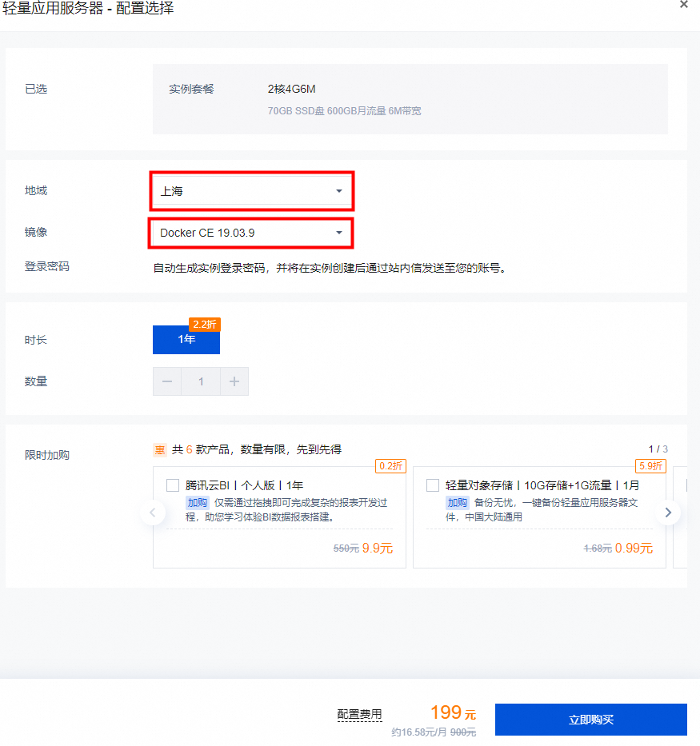The width and height of the screenshot is (700, 746).
Task: Select the 2核4G6M instance package panel
Action: [x=410, y=99]
